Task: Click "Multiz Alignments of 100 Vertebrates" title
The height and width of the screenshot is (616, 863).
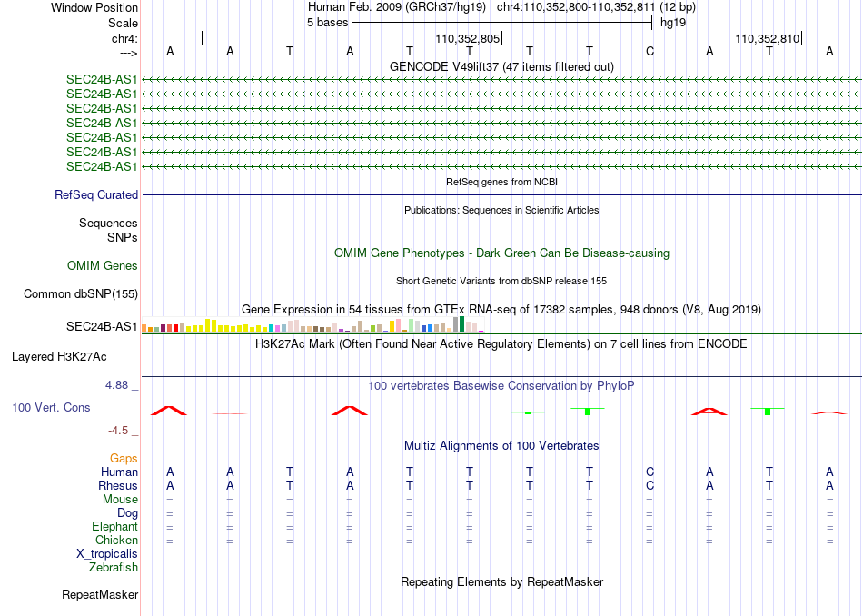Action: [501, 446]
